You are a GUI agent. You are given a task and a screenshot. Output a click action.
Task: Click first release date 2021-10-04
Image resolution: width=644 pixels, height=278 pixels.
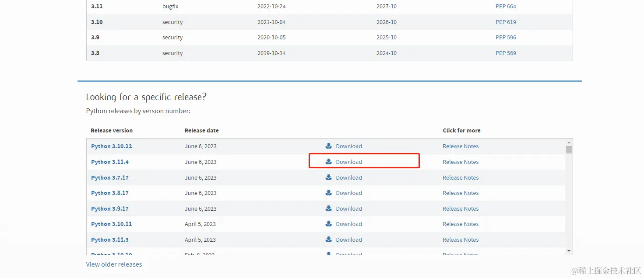pos(271,22)
